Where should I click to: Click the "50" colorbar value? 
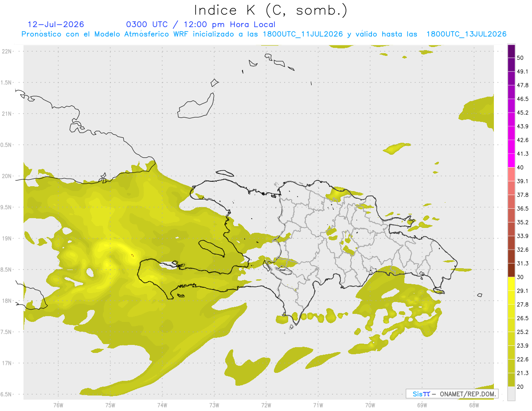point(521,58)
